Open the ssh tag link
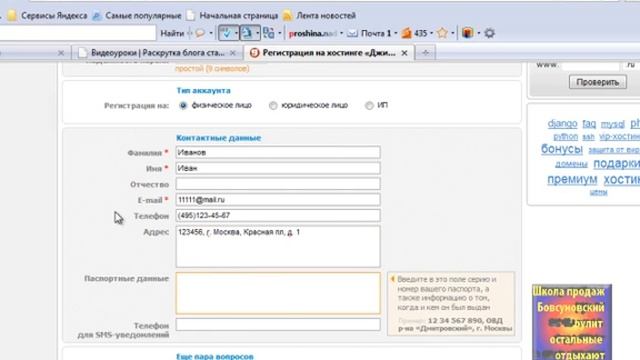Image resolution: width=640 pixels, height=360 pixels. (x=588, y=137)
